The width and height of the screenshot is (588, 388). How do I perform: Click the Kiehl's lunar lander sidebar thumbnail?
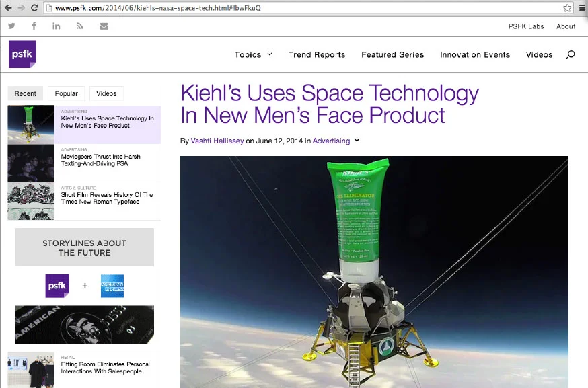(x=31, y=124)
